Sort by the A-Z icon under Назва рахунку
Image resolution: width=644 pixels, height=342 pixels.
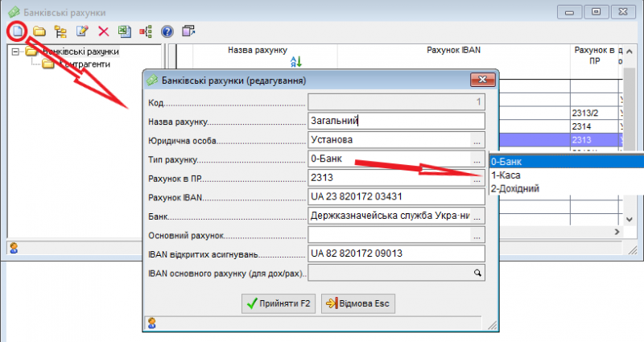coord(295,61)
